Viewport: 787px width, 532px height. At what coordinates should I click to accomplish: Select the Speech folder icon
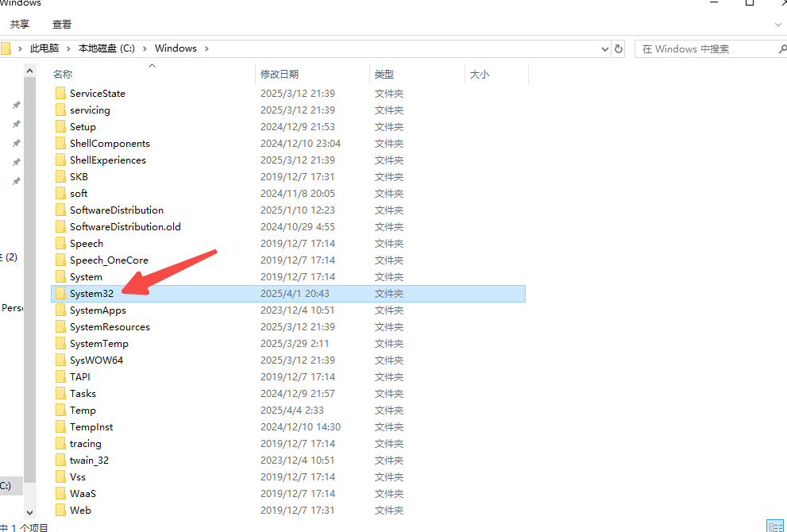point(60,244)
